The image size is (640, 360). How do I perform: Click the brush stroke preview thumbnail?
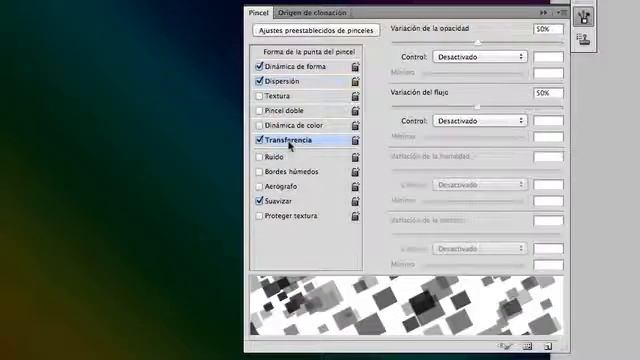pyautogui.click(x=407, y=305)
